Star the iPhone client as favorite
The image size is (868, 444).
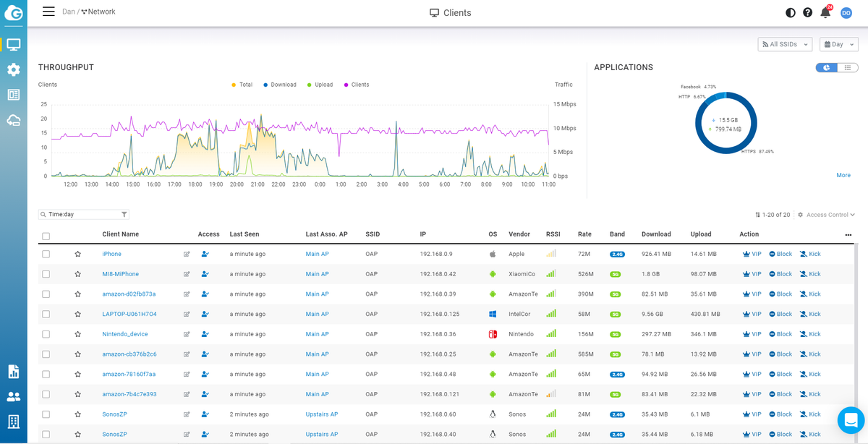(x=78, y=254)
